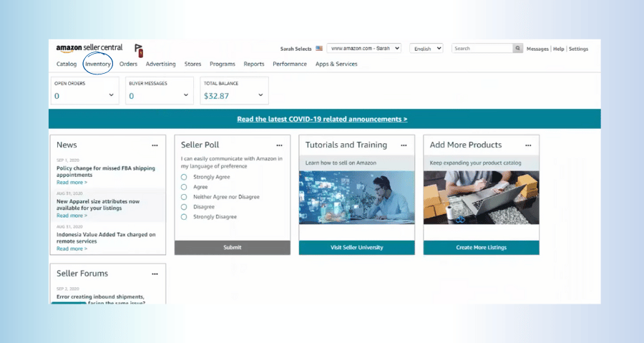Open the Programs menu

pos(223,64)
